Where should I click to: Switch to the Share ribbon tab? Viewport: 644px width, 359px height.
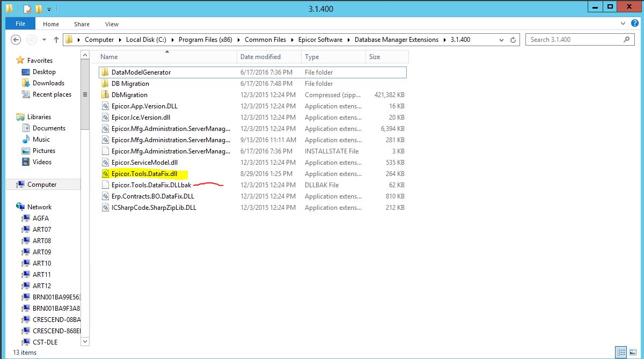point(82,24)
